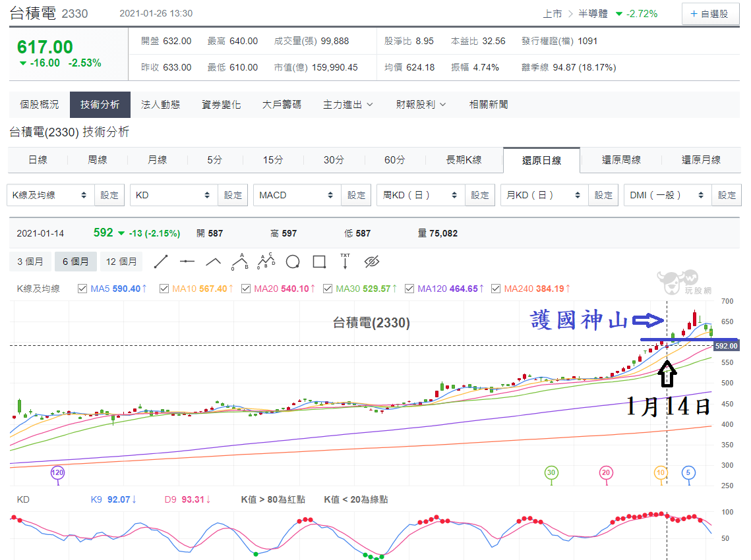Image resolution: width=751 pixels, height=560 pixels.
Task: Open 法人動態 tab
Action: [x=160, y=104]
